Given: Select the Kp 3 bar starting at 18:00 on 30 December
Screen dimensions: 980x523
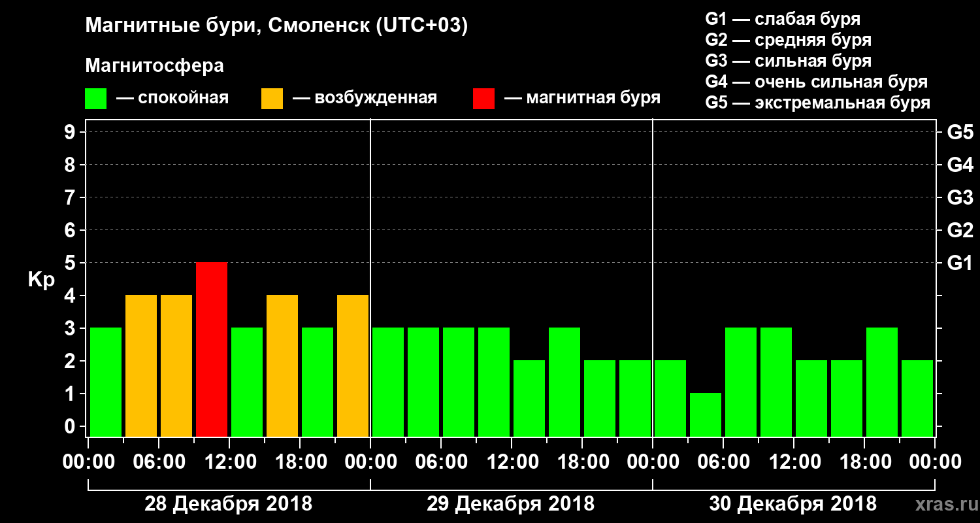Looking at the screenshot, I should [x=882, y=382].
